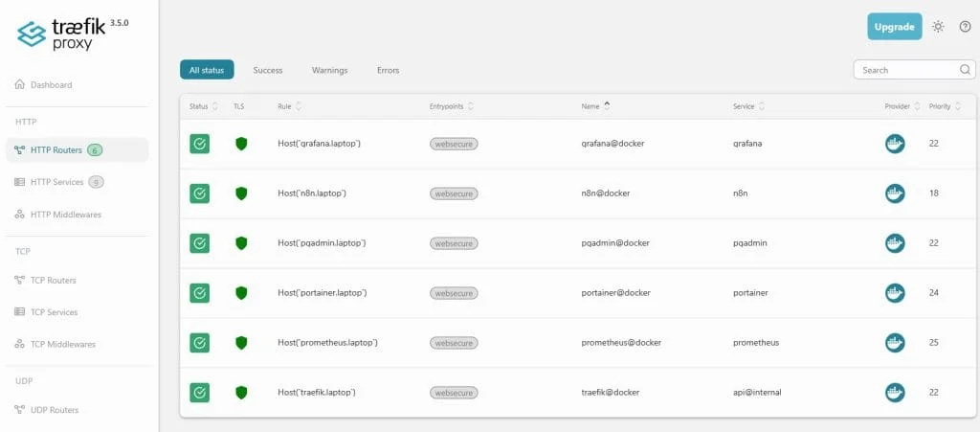Image resolution: width=980 pixels, height=432 pixels.
Task: Click the search magnifier icon
Action: coord(965,70)
